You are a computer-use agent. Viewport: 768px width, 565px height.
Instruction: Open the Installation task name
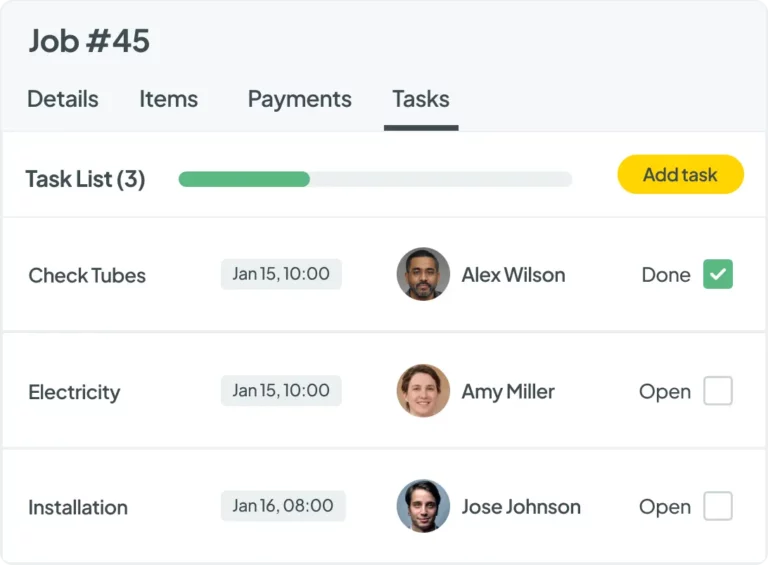click(x=78, y=507)
